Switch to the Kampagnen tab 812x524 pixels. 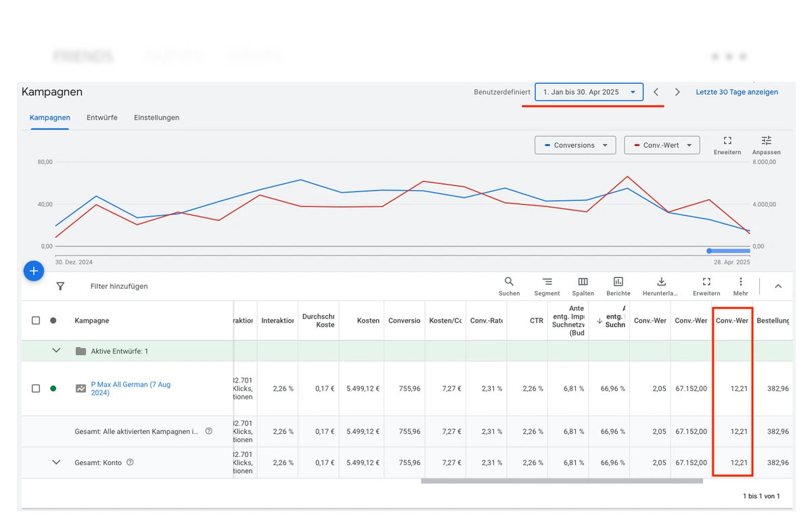pos(49,118)
